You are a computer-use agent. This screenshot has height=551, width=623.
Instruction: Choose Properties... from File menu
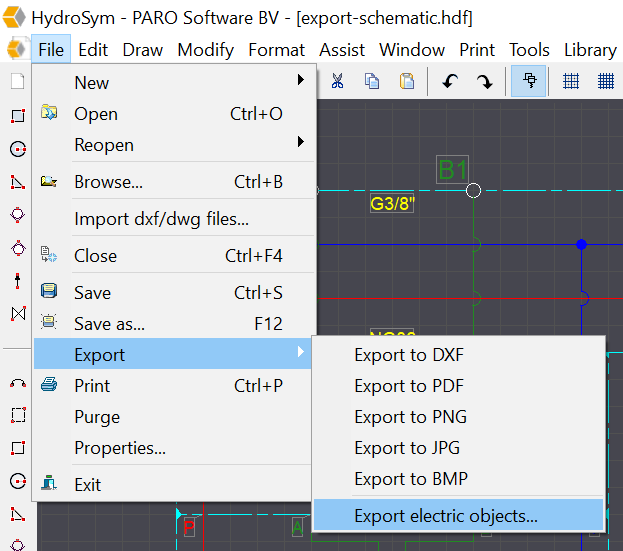click(x=173, y=448)
